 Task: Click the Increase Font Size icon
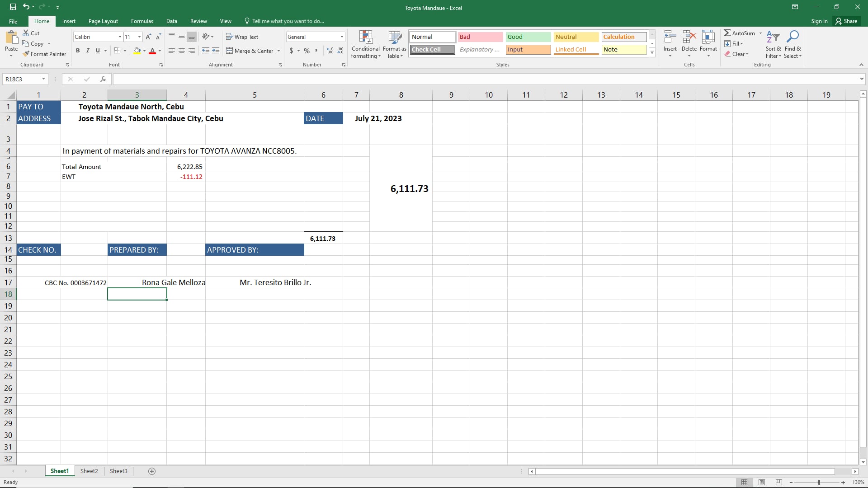coord(148,37)
